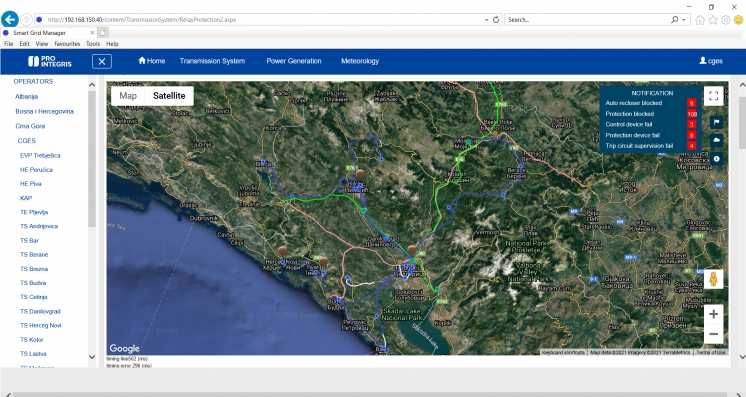Open File menu

pos(9,44)
